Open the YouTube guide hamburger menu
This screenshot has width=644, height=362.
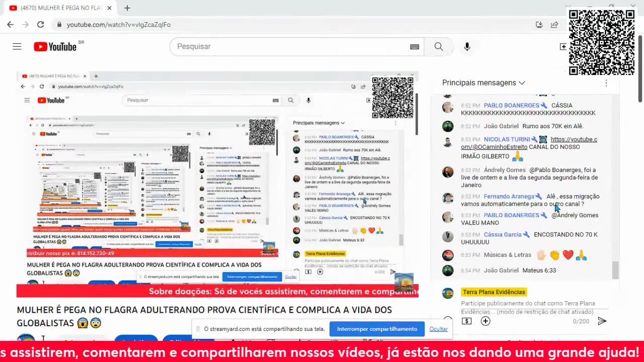(x=17, y=47)
